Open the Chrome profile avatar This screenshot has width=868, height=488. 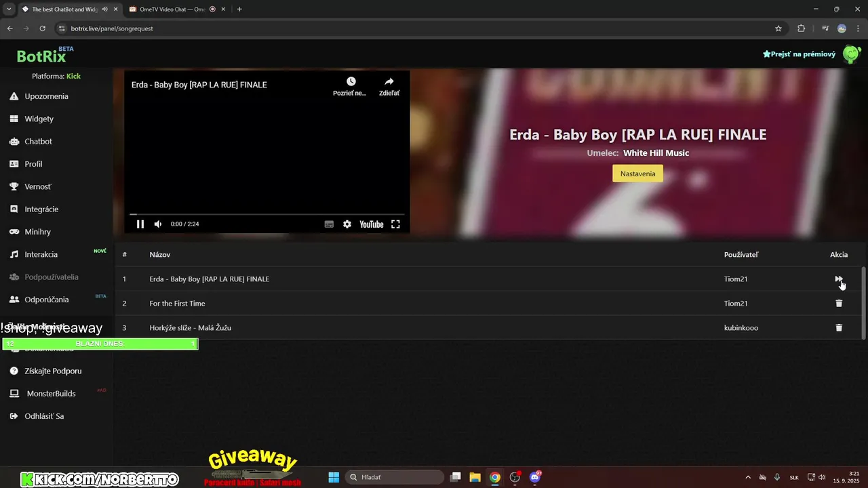(842, 28)
